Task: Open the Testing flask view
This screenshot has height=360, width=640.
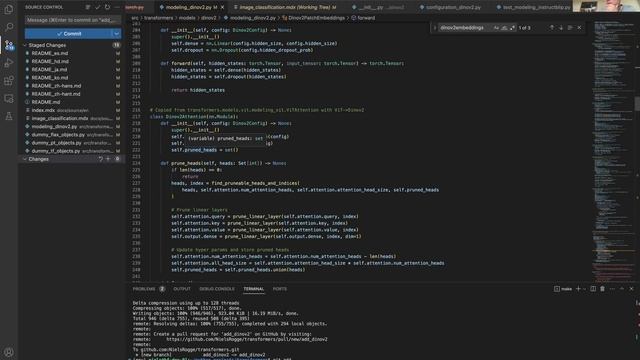Action: [9, 116]
